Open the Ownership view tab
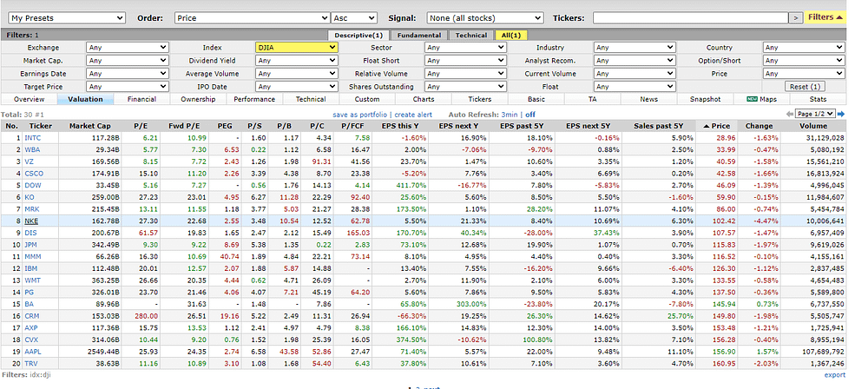The height and width of the screenshot is (389, 868). click(x=198, y=99)
